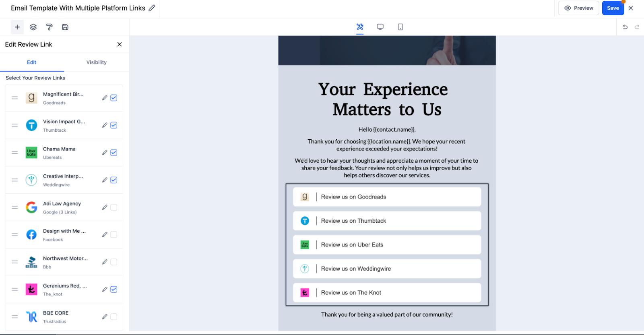Image resolution: width=644 pixels, height=335 pixels.
Task: Click the Preview button
Action: pyautogui.click(x=579, y=8)
